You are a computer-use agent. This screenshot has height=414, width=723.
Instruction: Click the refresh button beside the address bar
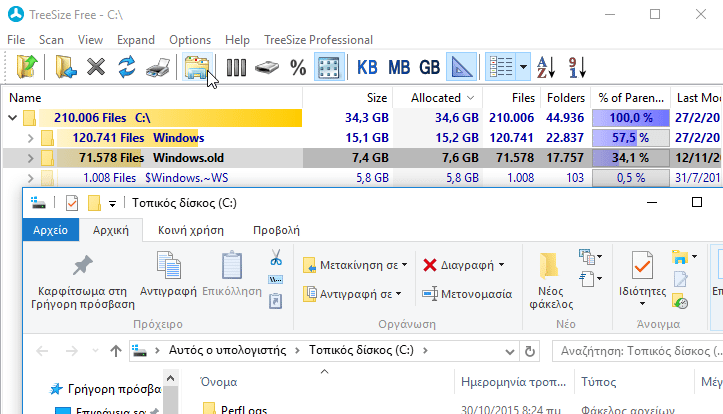coord(530,351)
